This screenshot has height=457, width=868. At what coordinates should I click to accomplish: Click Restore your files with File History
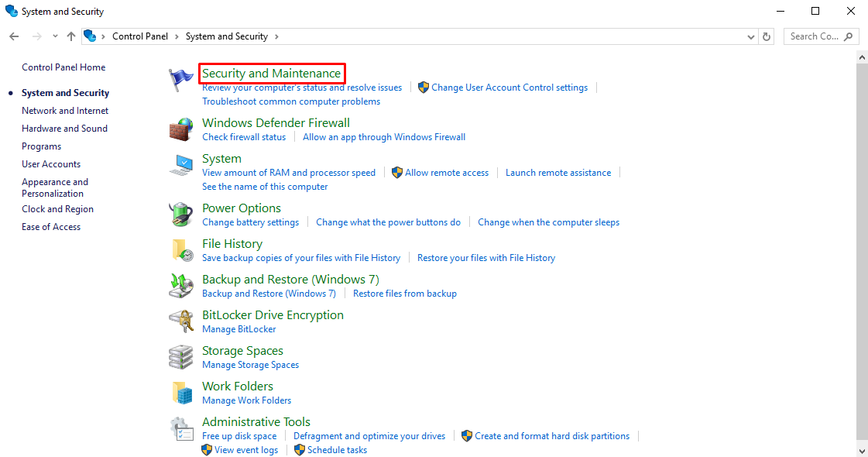click(486, 258)
